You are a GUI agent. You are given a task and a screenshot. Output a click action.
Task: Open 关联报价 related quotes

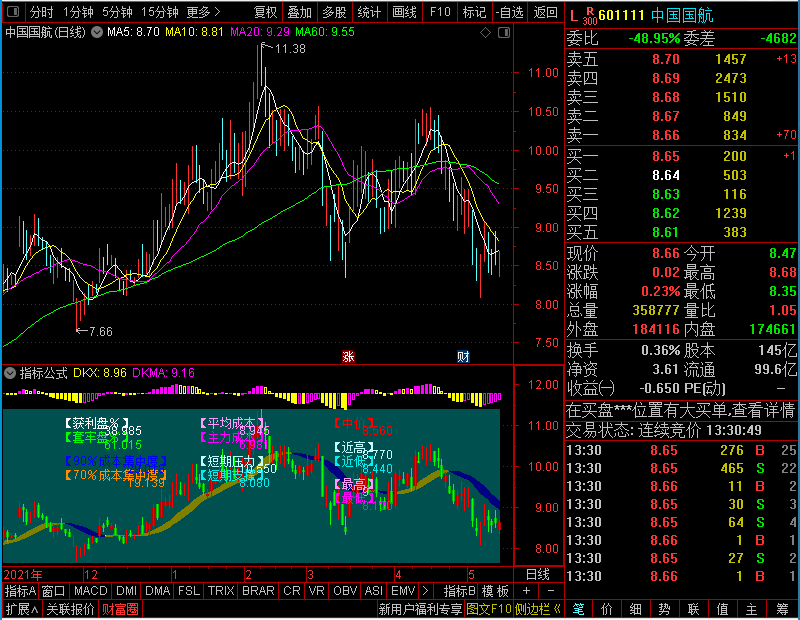[70, 609]
